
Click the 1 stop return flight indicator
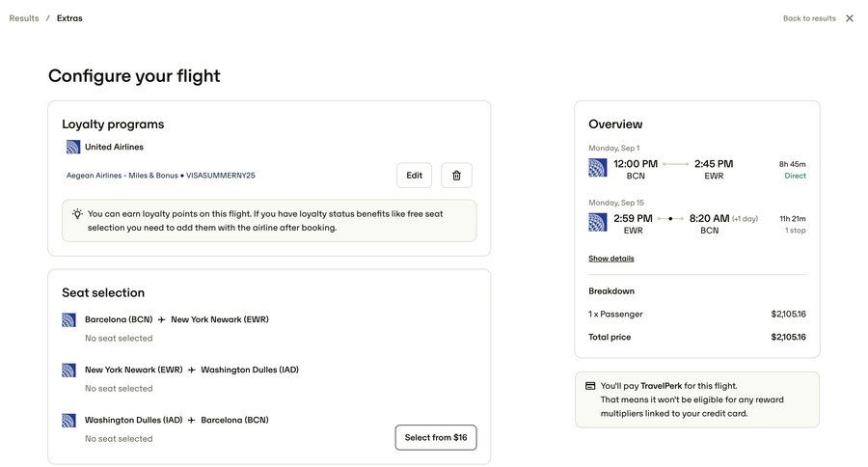point(795,231)
